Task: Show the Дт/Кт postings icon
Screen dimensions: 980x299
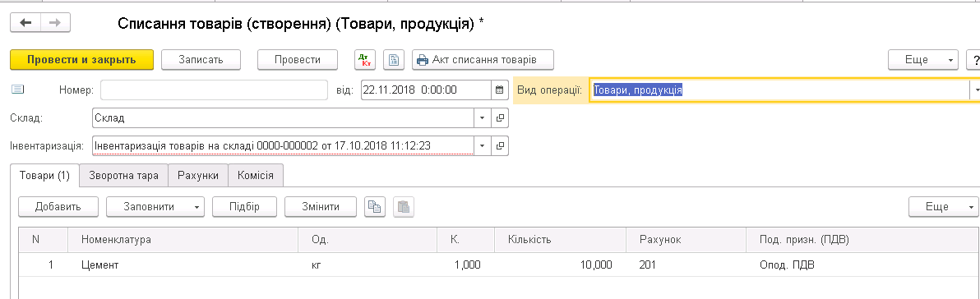Action: (x=363, y=60)
